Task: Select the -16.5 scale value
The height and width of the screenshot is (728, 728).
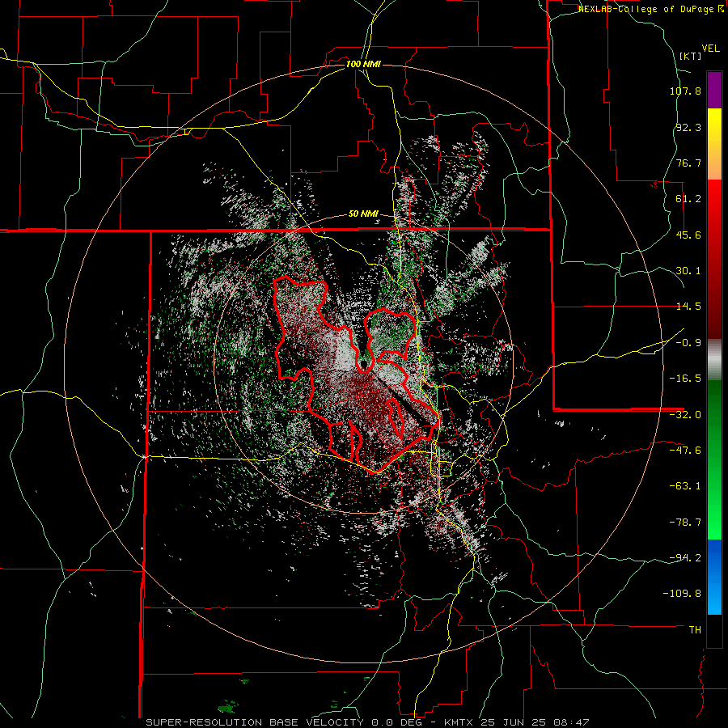Action: pos(685,379)
